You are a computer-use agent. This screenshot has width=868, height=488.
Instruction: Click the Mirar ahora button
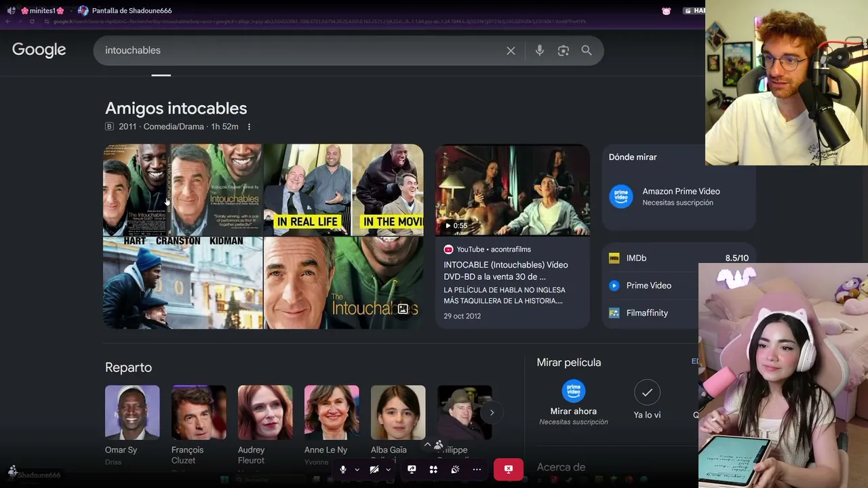click(x=574, y=402)
